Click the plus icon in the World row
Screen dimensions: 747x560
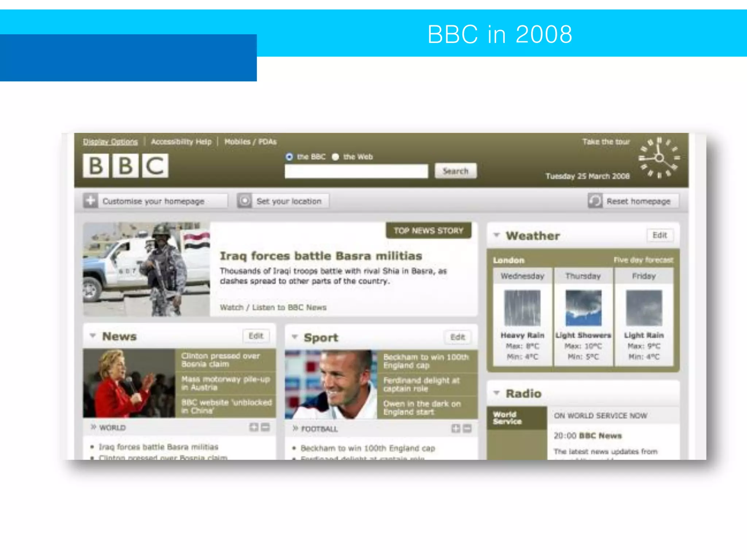[x=254, y=427]
